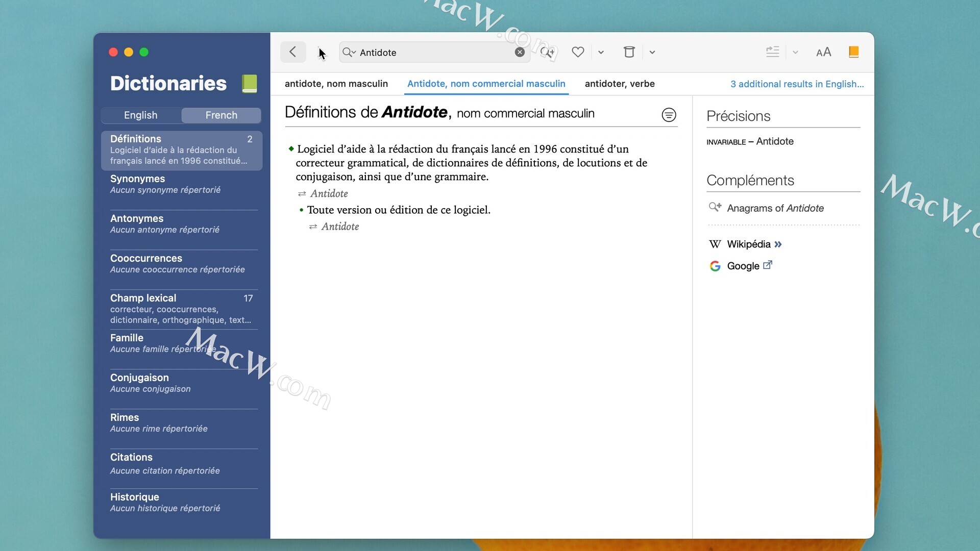Open the dropdown beside the replace icon

point(795,52)
